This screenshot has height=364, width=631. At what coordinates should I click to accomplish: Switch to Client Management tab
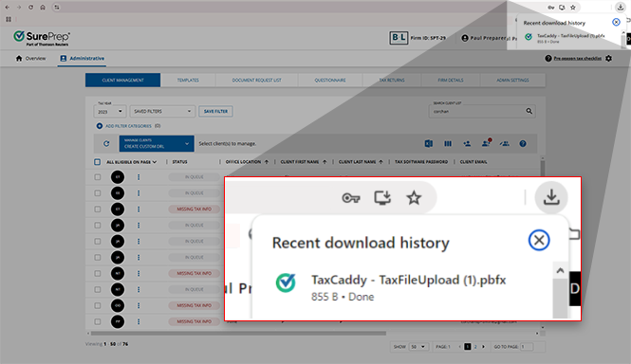(x=122, y=80)
